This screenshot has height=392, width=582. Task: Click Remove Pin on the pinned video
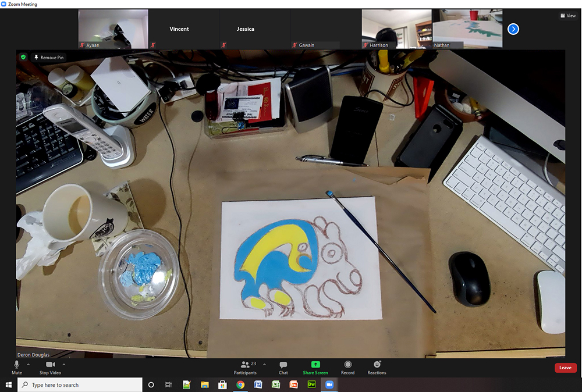click(x=49, y=58)
